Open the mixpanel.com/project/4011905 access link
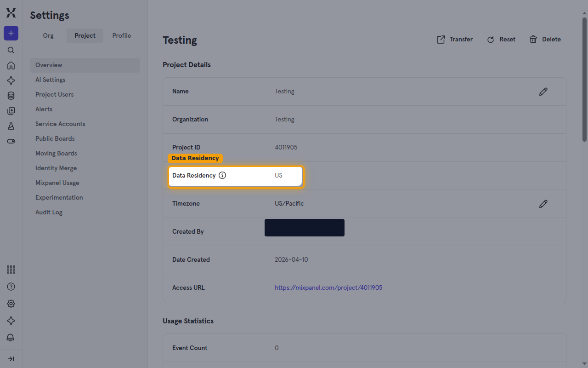 pos(328,288)
